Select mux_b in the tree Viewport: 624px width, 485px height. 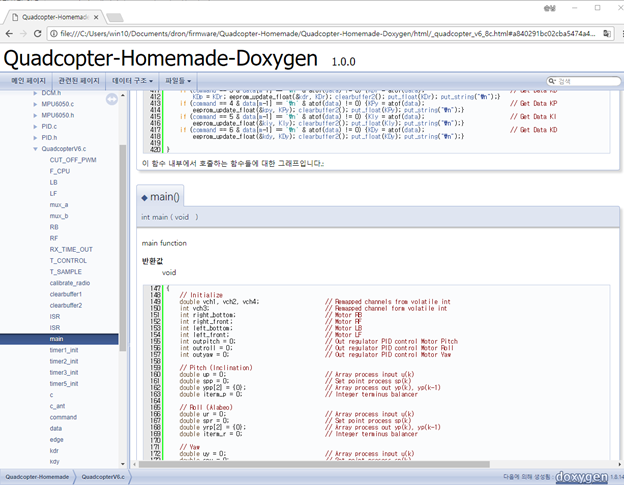[x=59, y=216]
